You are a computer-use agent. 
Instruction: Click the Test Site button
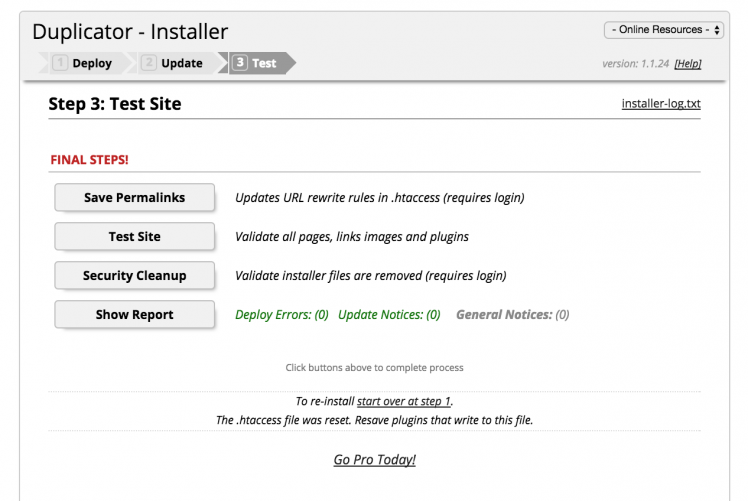point(135,236)
